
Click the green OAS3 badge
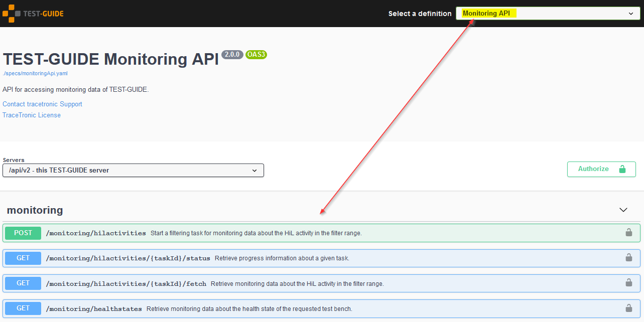point(256,55)
